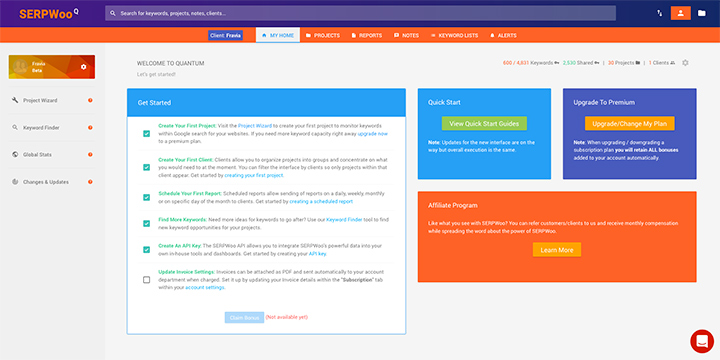Click the Keyword Finder magnifier icon

click(15, 128)
